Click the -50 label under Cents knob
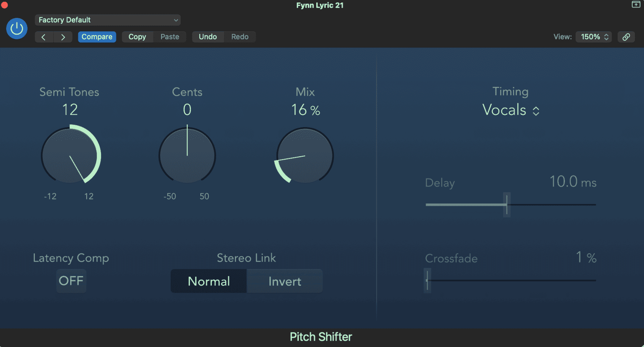Viewport: 644px width, 347px height. click(170, 197)
